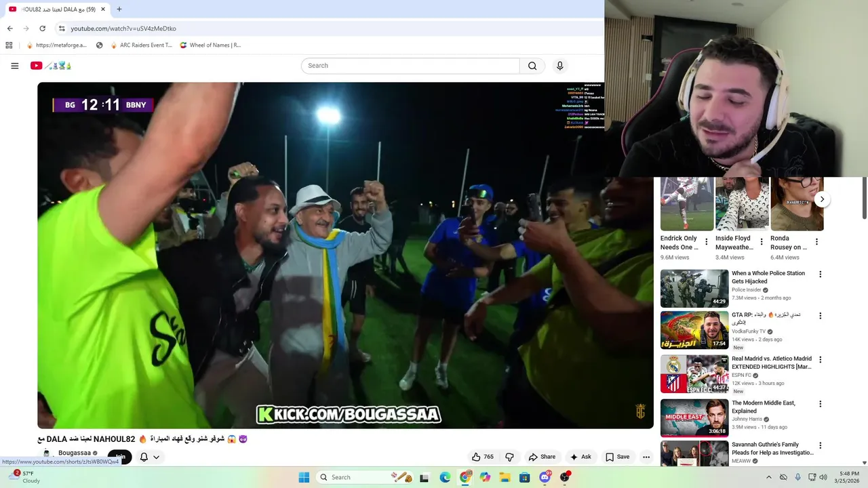868x488 pixels.
Task: Open the YouTube hamburger guide menu
Action: (14, 66)
